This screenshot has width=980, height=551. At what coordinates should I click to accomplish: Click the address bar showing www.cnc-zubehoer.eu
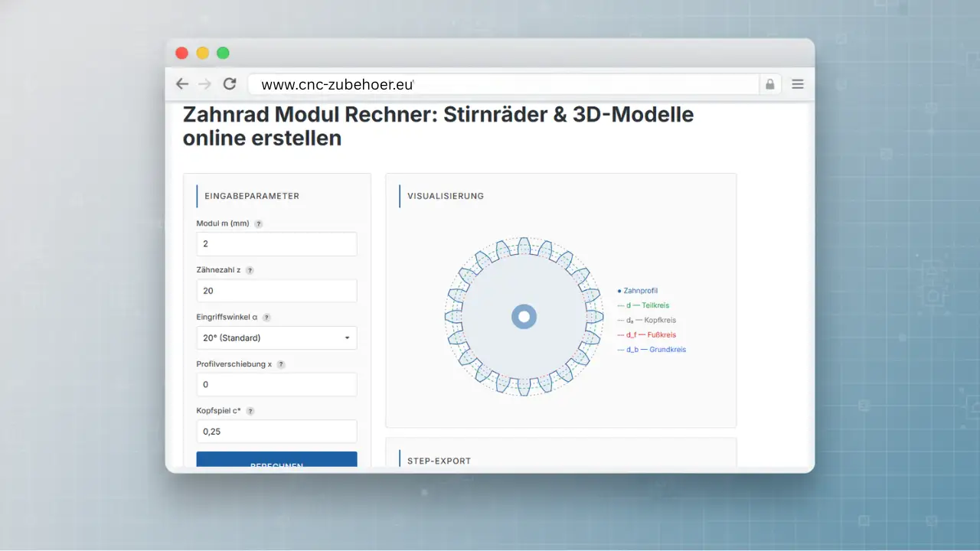[502, 84]
